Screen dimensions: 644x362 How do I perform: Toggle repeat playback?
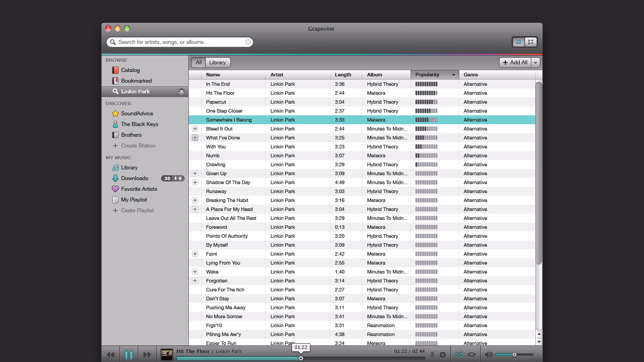[472, 355]
